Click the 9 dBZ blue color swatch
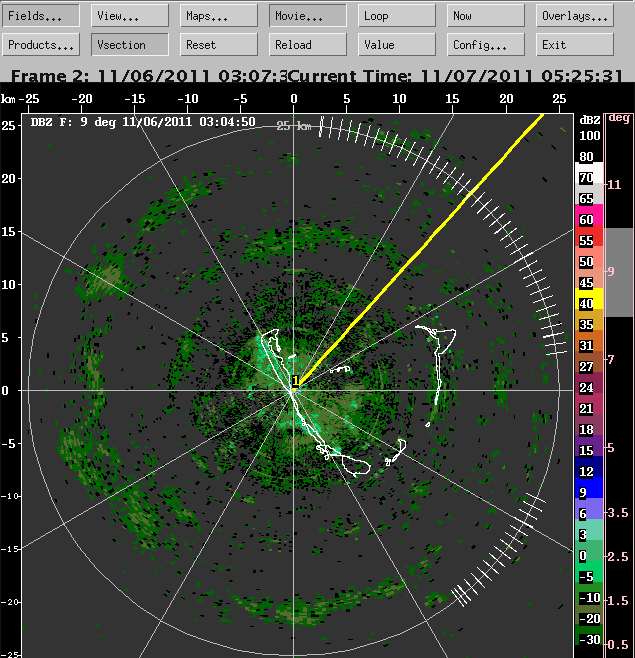The image size is (635, 658). click(589, 488)
